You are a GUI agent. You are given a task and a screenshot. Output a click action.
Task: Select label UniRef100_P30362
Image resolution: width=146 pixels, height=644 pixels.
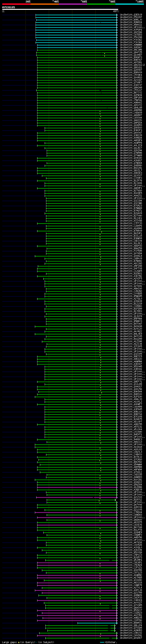(131, 40)
